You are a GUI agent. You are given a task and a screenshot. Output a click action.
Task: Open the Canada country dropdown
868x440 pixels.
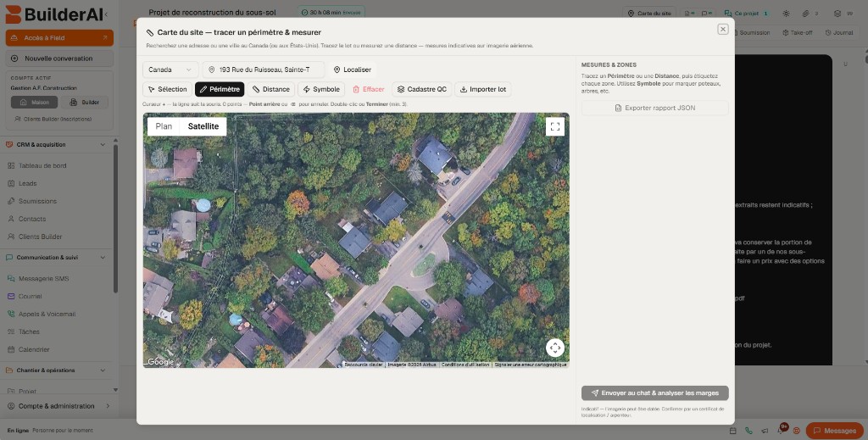[170, 70]
